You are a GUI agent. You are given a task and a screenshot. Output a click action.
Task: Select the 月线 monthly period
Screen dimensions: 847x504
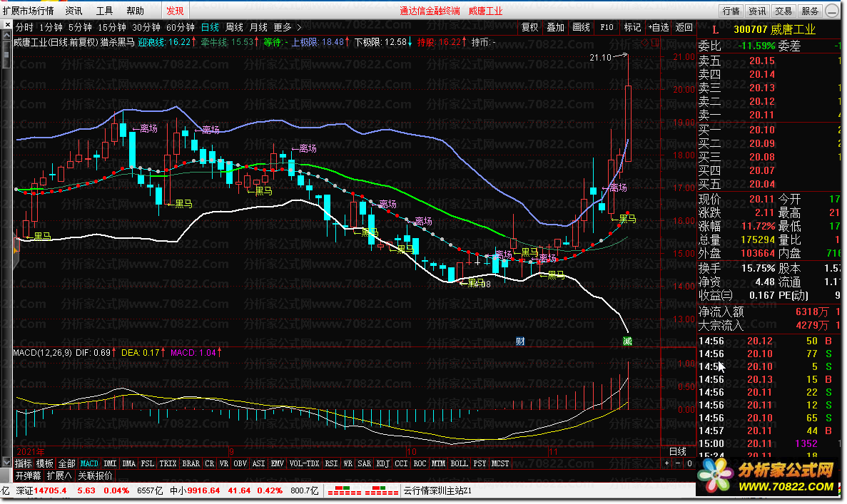pos(258,27)
